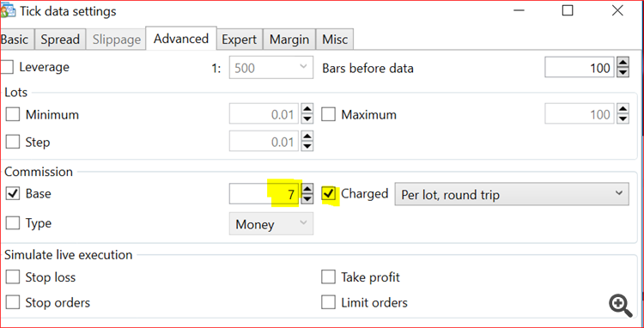Increase Minimum lots with spinner up arrow

click(307, 109)
